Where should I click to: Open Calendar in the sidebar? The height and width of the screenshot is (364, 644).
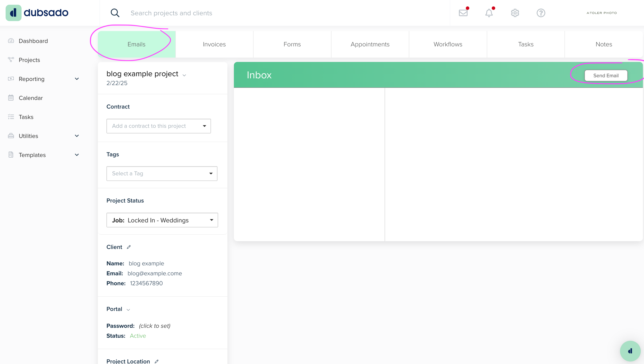(x=31, y=98)
